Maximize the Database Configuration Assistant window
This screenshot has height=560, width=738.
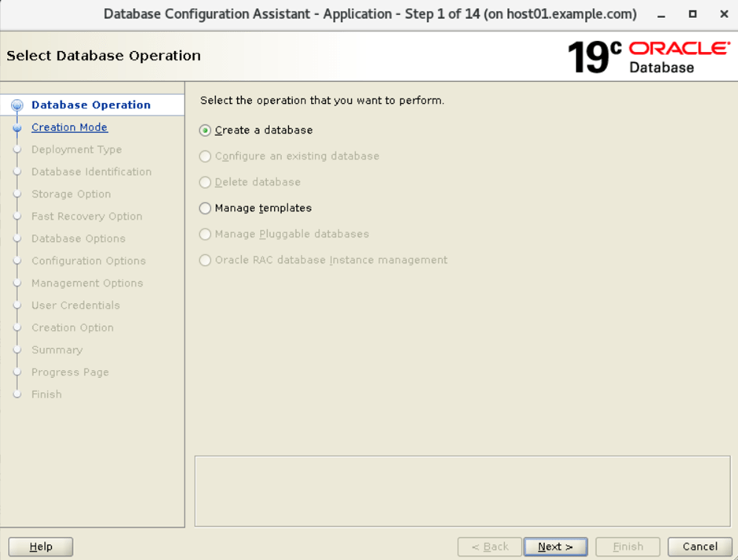692,14
